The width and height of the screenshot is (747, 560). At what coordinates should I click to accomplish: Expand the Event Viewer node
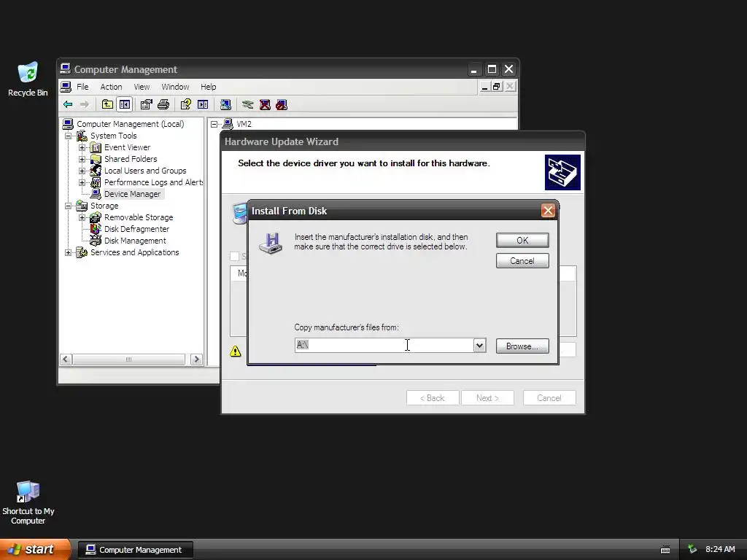[x=82, y=147]
